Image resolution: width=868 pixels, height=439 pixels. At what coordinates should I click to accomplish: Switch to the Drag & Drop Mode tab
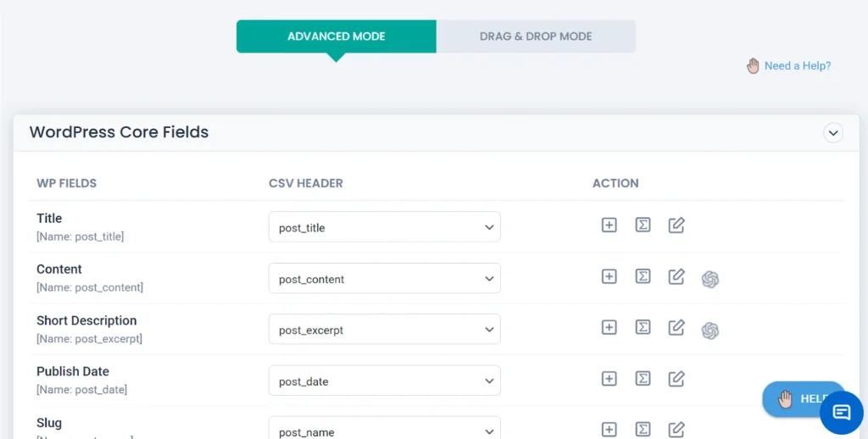(536, 36)
